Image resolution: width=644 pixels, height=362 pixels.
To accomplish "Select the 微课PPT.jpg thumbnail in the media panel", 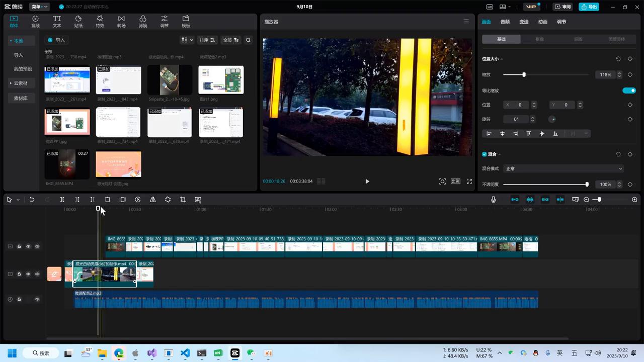I will pyautogui.click(x=67, y=122).
